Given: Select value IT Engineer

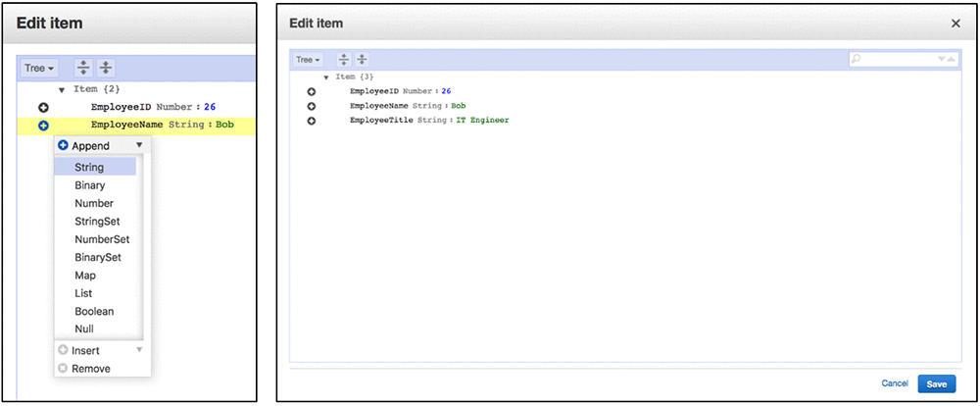Looking at the screenshot, I should click(x=481, y=120).
